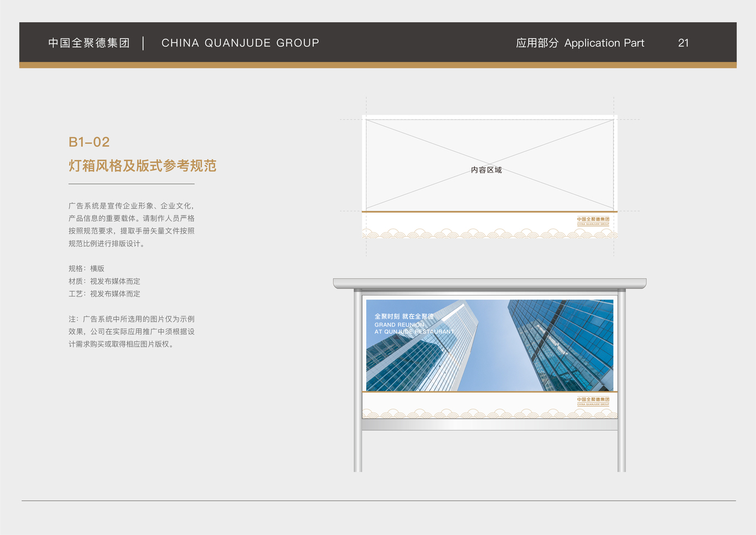
Task: Click the slogan 全聚时刻 就在全聚德
Action: click(404, 317)
